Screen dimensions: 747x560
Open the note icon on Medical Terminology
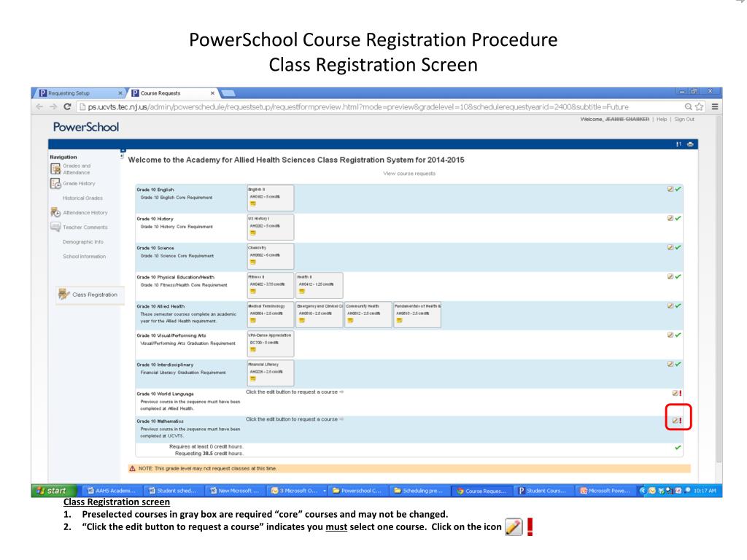pos(253,321)
